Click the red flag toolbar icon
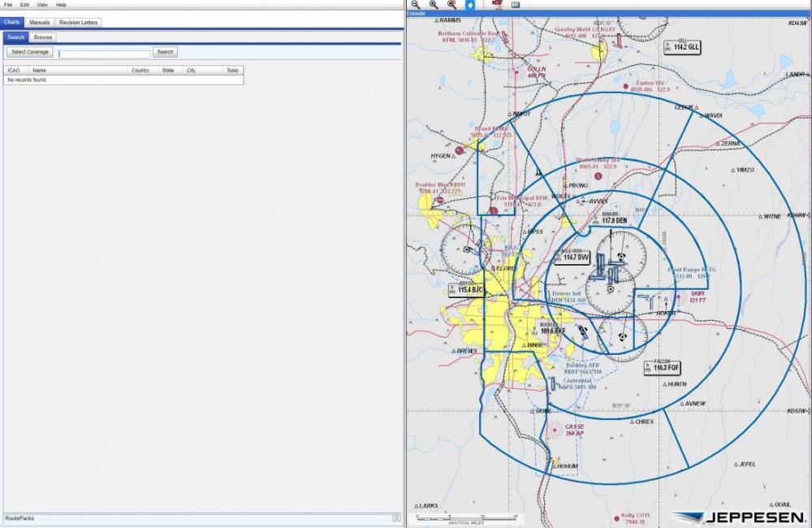Viewport: 812px width, 528px height. tap(497, 5)
